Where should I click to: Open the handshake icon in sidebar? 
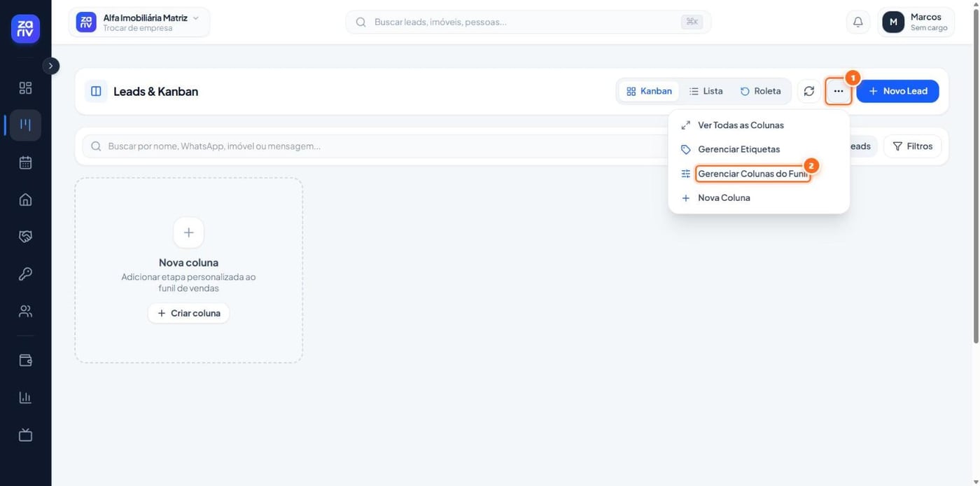(25, 237)
